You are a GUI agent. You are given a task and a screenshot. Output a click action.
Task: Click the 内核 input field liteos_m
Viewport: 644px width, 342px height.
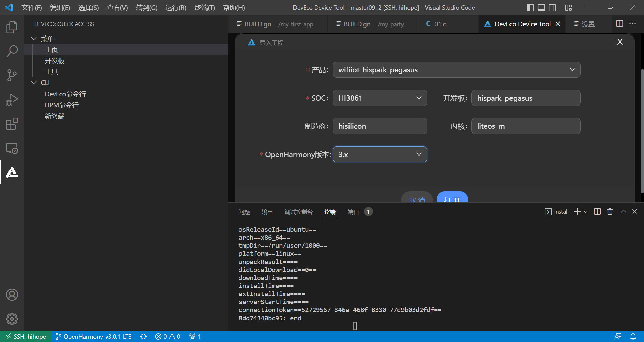526,126
